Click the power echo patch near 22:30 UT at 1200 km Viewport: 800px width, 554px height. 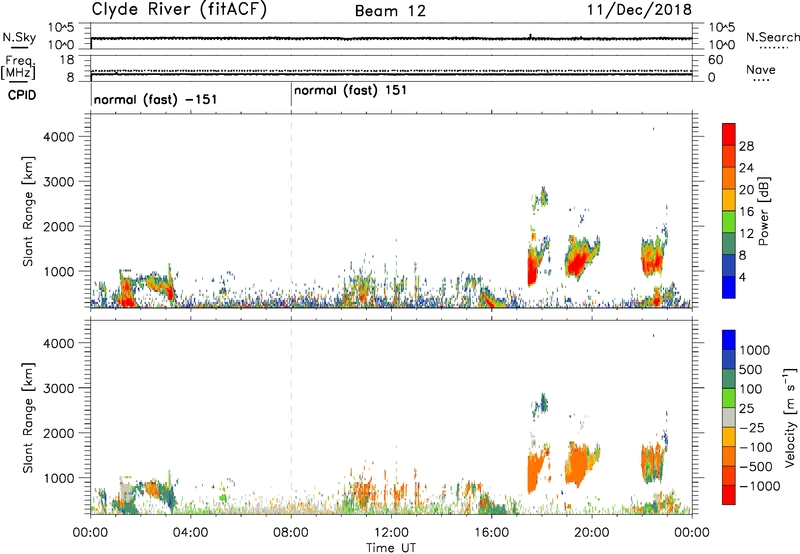(x=652, y=259)
